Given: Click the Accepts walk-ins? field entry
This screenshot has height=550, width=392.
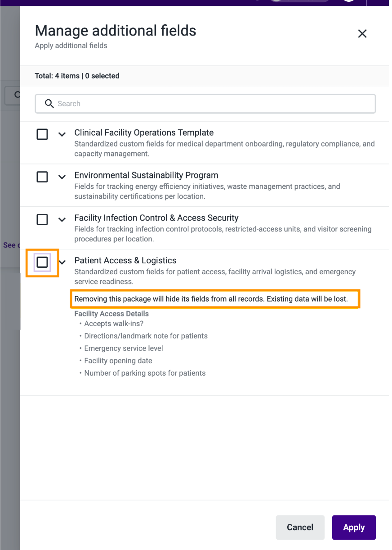Looking at the screenshot, I should (x=114, y=324).
